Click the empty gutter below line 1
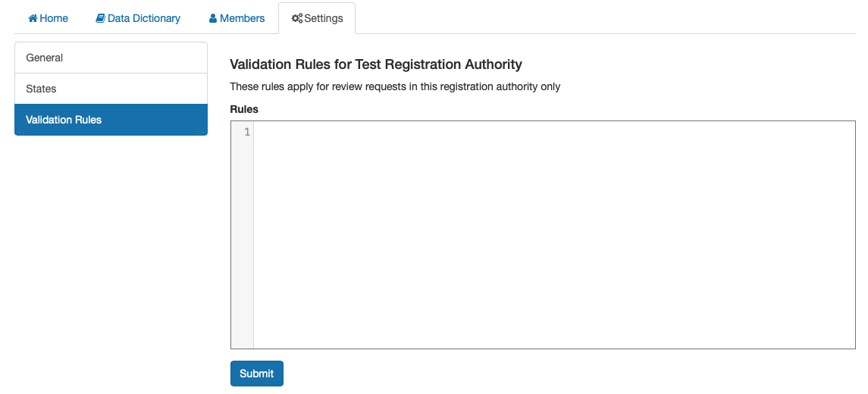The image size is (868, 394). coord(243,243)
